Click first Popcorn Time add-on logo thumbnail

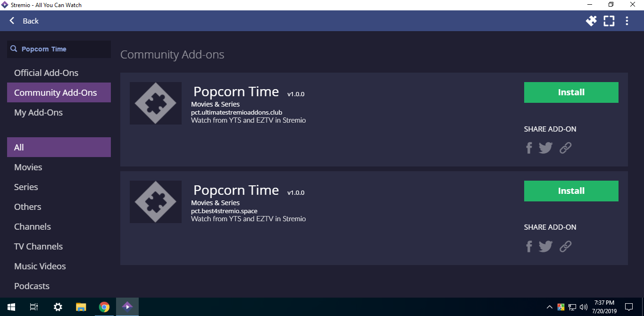pyautogui.click(x=156, y=103)
